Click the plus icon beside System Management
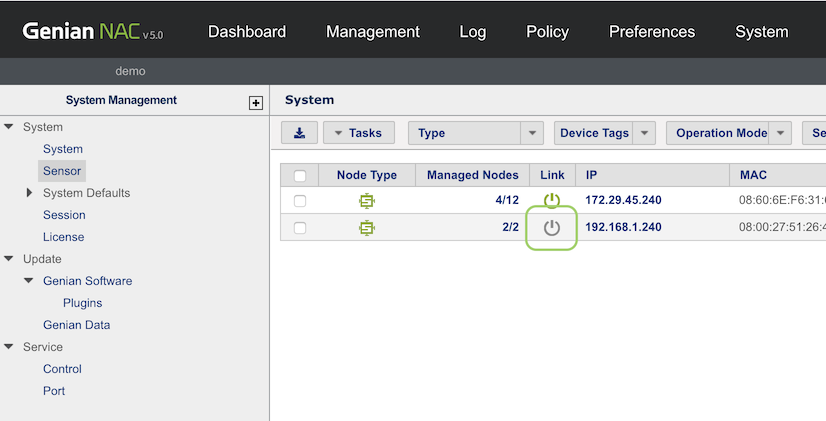The image size is (826, 421). 256,102
